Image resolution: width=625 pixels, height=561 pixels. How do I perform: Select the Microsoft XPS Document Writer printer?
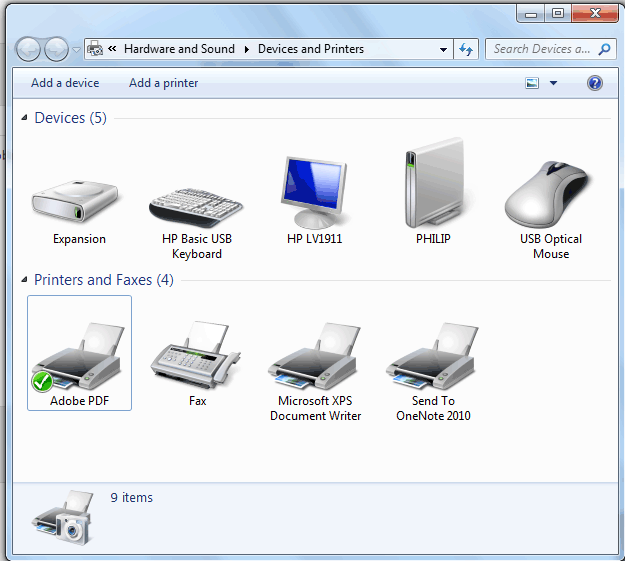pos(315,356)
